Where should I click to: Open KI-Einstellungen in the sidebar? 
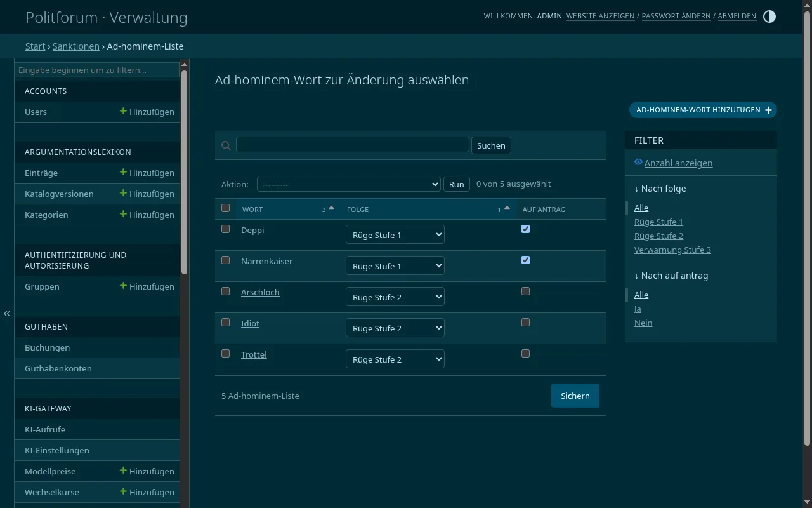[x=57, y=450]
